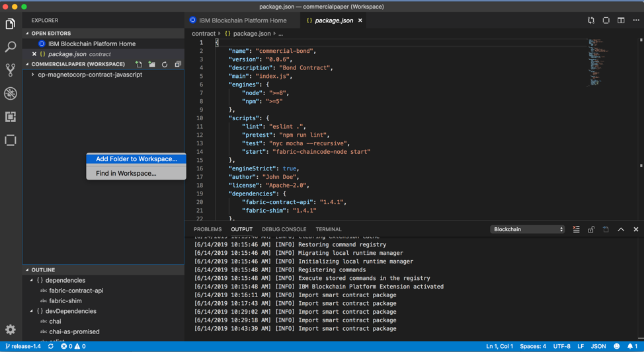
Task: Click the feedback smiley in status bar
Action: pos(616,346)
